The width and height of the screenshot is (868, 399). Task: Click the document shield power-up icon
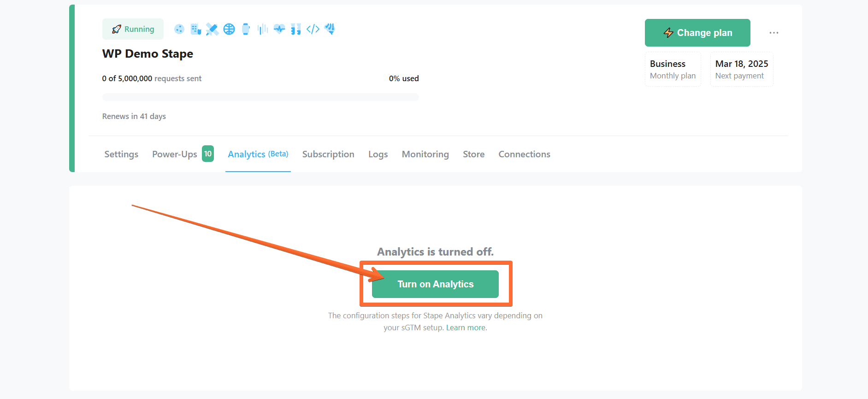click(195, 29)
